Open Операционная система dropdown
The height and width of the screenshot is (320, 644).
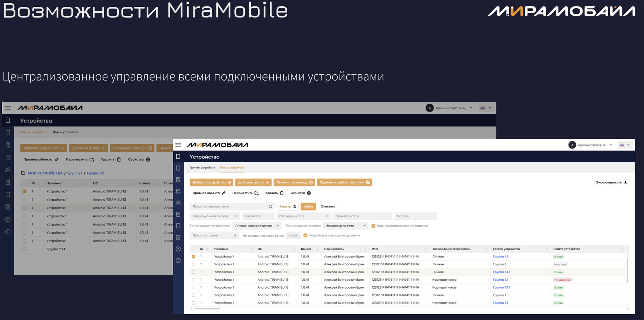(215, 216)
